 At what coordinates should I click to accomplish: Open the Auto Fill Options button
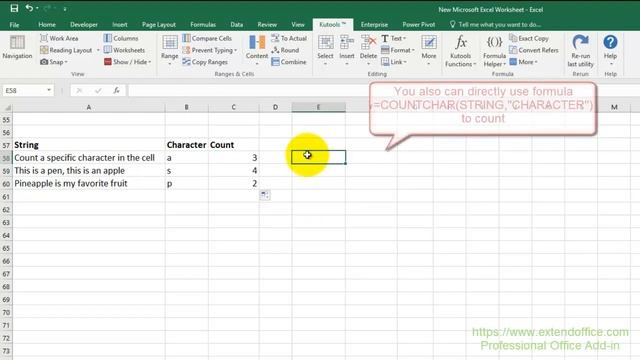(x=264, y=195)
